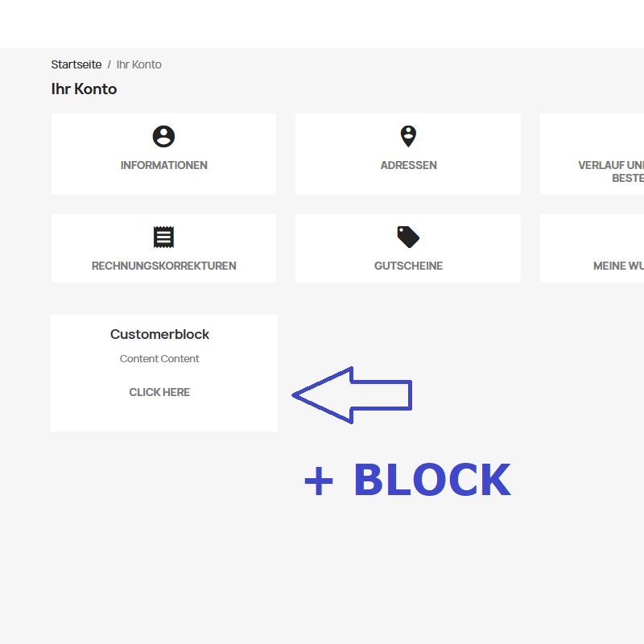
Task: Click the blue plus sign before BLOCK
Action: point(319,481)
